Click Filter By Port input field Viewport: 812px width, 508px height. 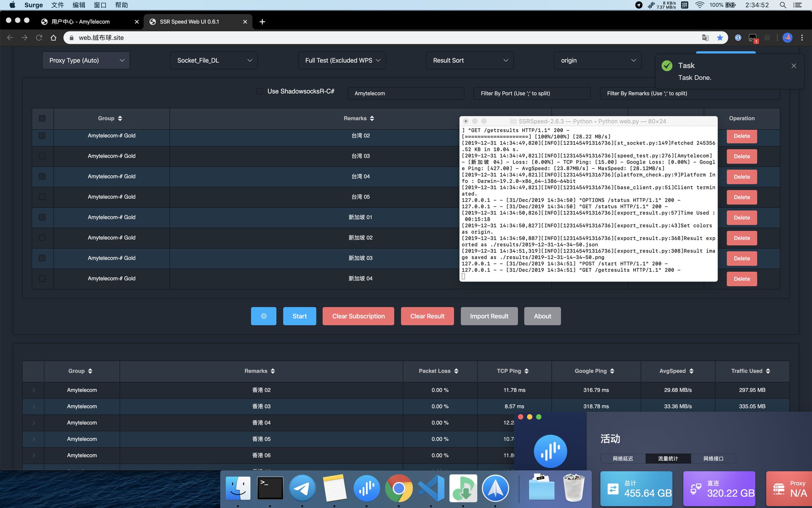click(532, 93)
